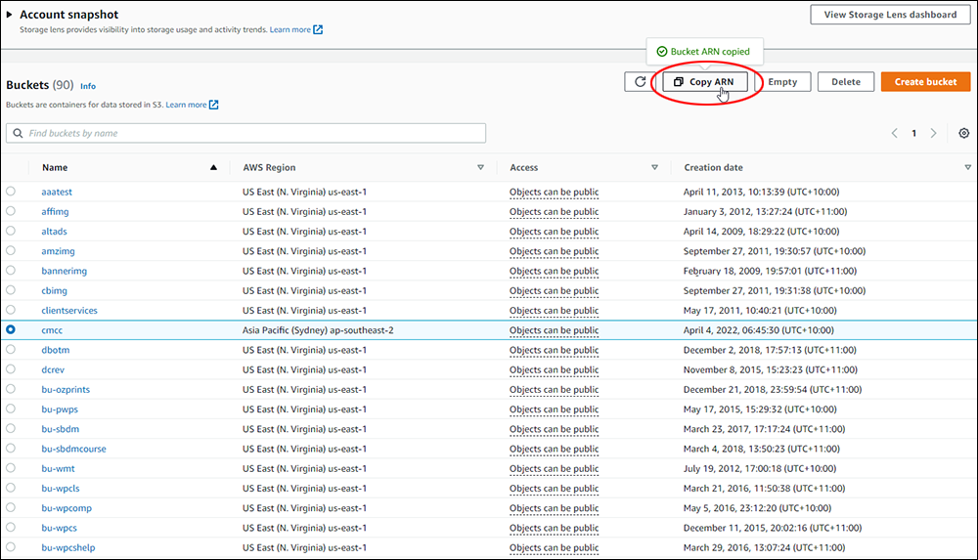Focus the Find buckets by name field
This screenshot has width=978, height=560.
tap(245, 133)
